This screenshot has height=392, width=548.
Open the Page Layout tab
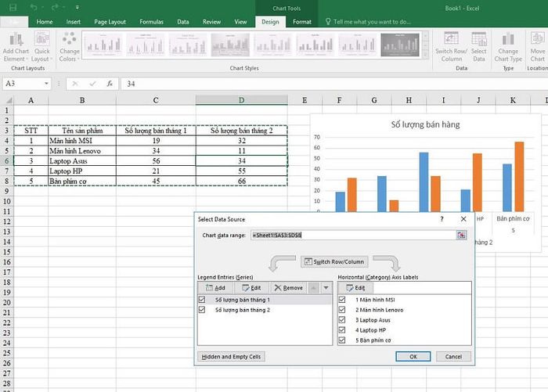[x=110, y=22]
